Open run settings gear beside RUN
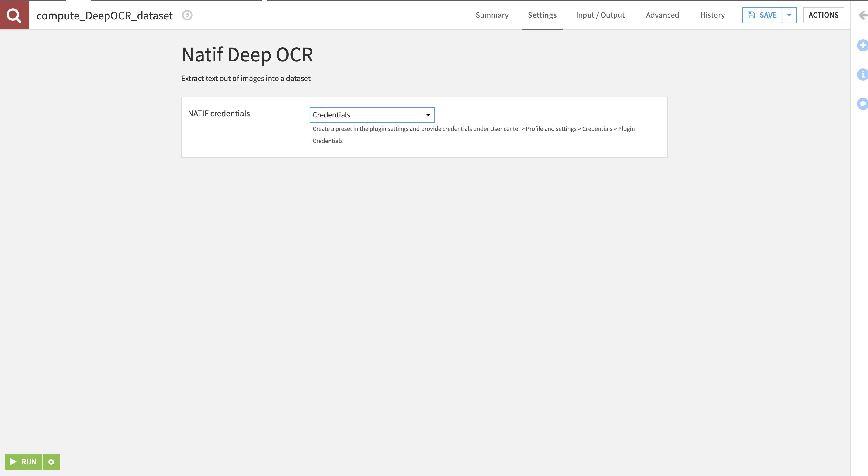The width and height of the screenshot is (868, 476). coord(51,461)
